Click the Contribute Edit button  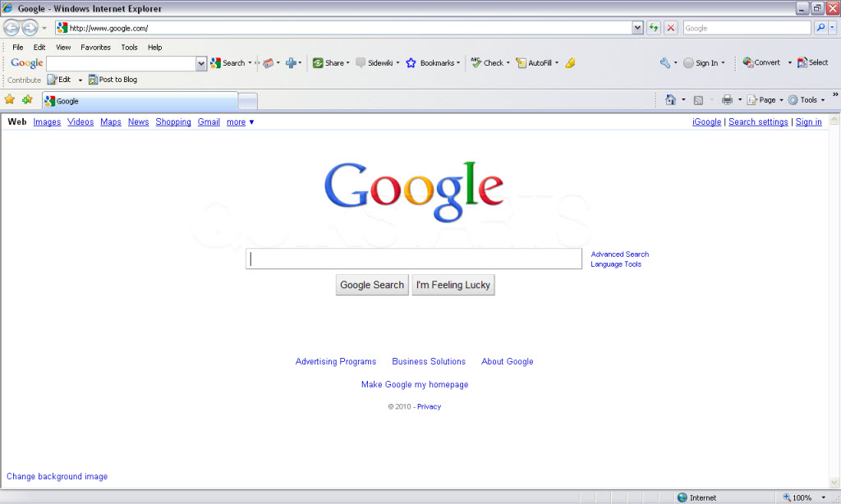pos(59,80)
